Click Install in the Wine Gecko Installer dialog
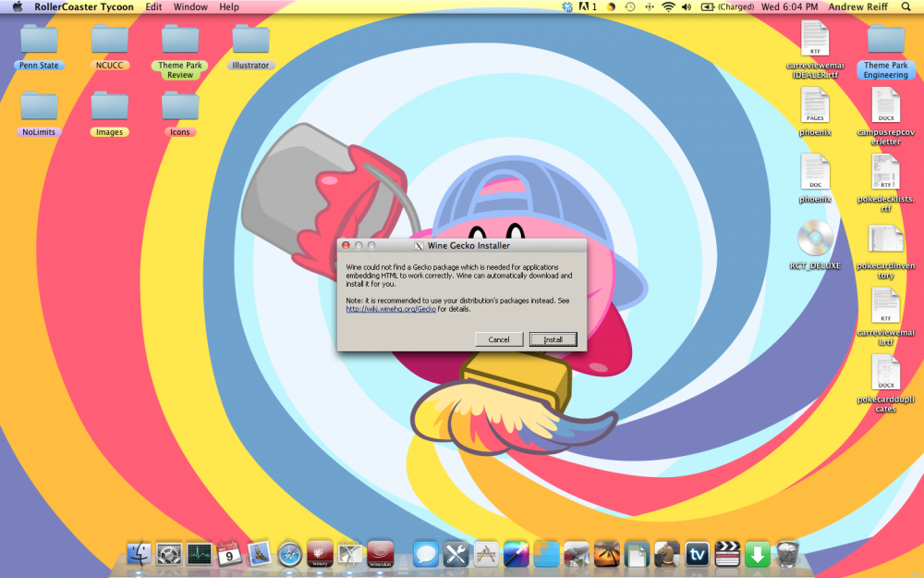The width and height of the screenshot is (924, 578). tap(553, 339)
